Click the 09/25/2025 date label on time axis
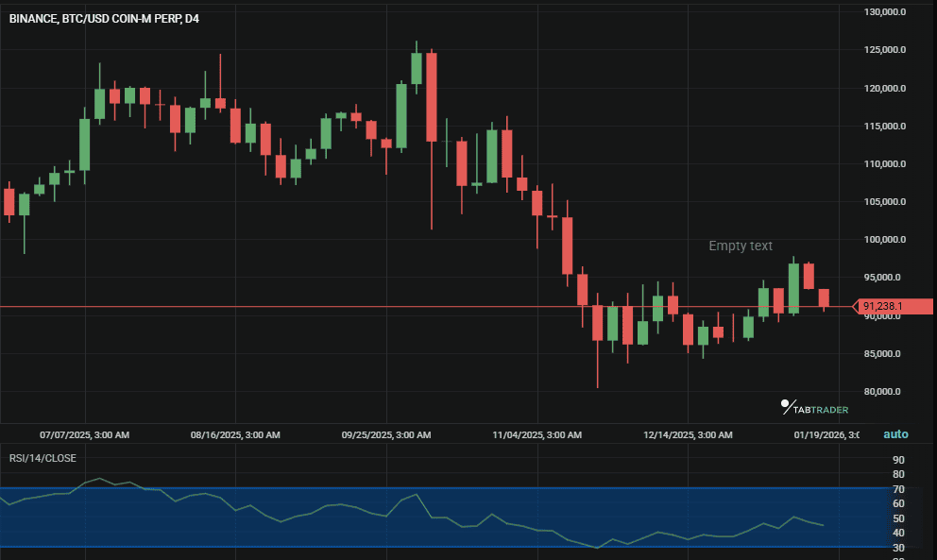This screenshot has width=937, height=560. coord(386,435)
